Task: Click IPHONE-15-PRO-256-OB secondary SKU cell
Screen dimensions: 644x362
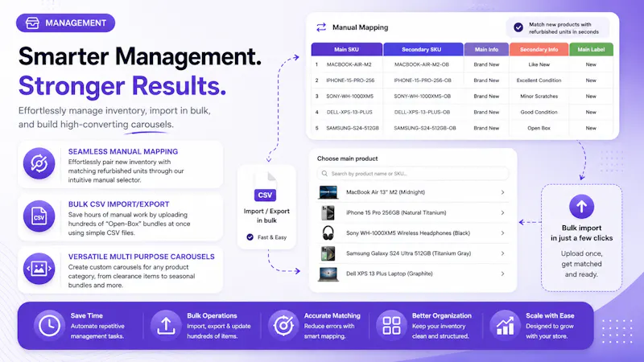Action: pyautogui.click(x=422, y=80)
